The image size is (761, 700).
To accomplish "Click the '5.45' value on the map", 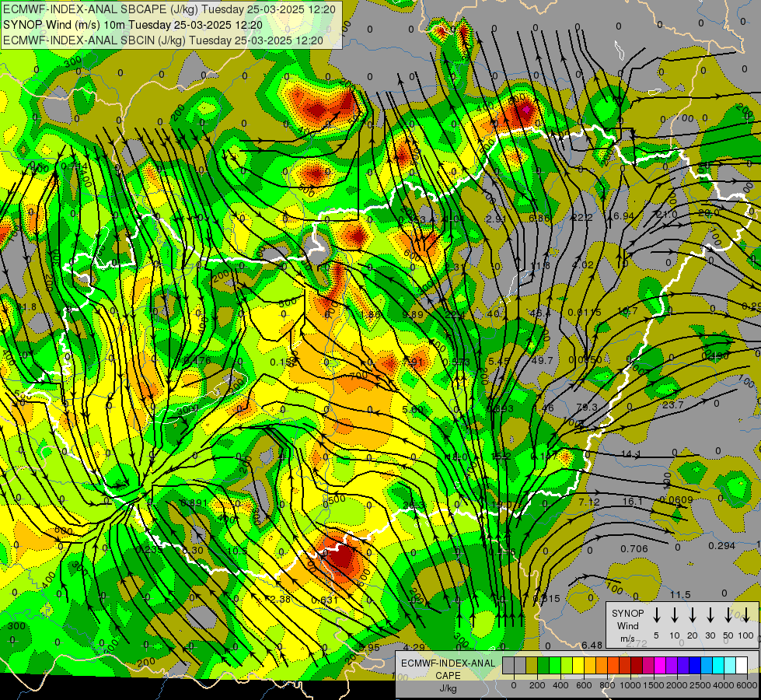I will pos(499,362).
